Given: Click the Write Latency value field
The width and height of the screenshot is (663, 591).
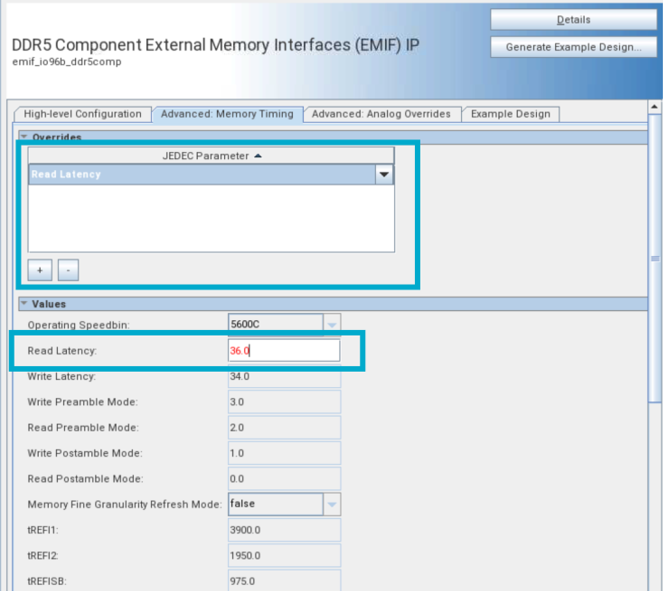Looking at the screenshot, I should 284,376.
